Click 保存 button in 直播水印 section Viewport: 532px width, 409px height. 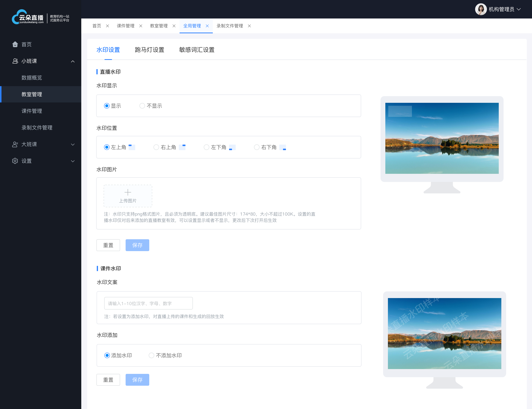[x=137, y=245]
